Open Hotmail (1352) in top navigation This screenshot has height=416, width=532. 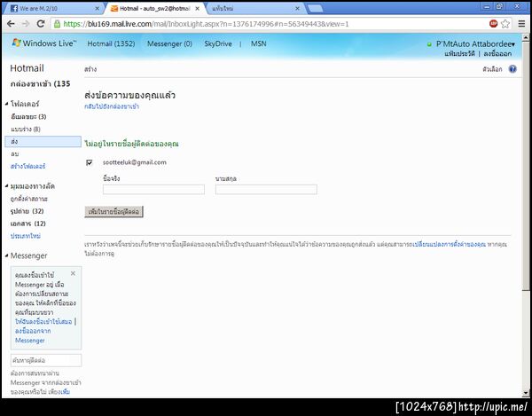(x=111, y=43)
